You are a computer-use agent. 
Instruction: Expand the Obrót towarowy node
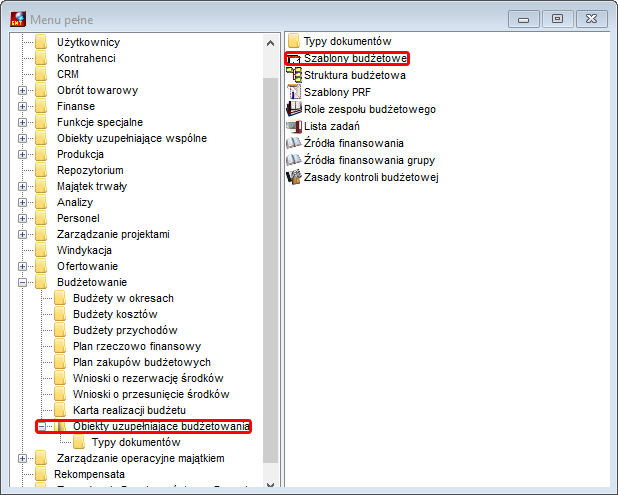click(22, 90)
